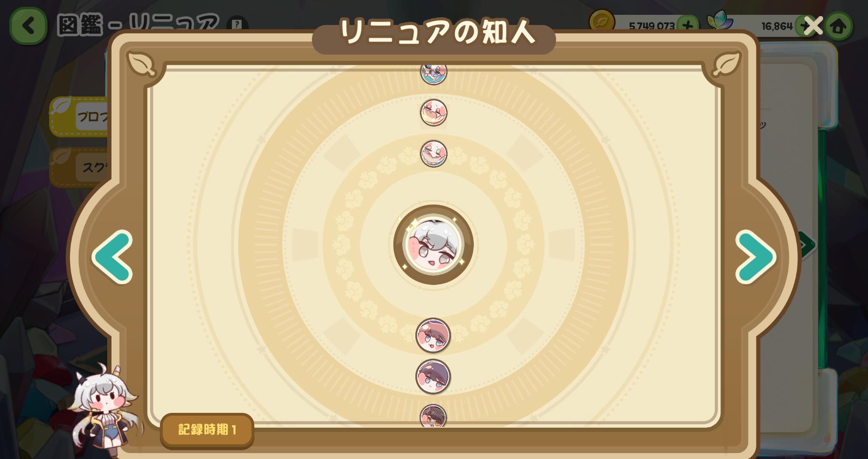Screen dimensions: 868x459
Task: Select the dark-haired character portrait
Action: 433,376
